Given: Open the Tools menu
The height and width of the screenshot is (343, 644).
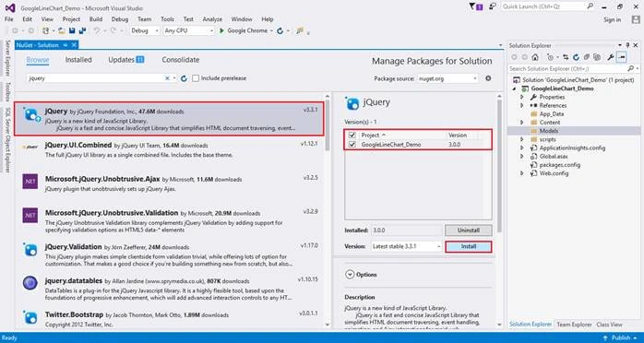Looking at the screenshot, I should (167, 19).
